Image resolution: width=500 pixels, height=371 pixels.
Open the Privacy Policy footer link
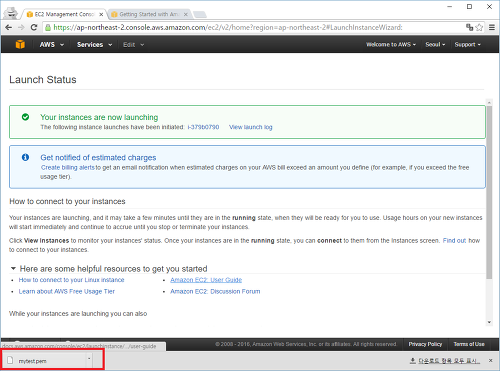pyautogui.click(x=425, y=344)
